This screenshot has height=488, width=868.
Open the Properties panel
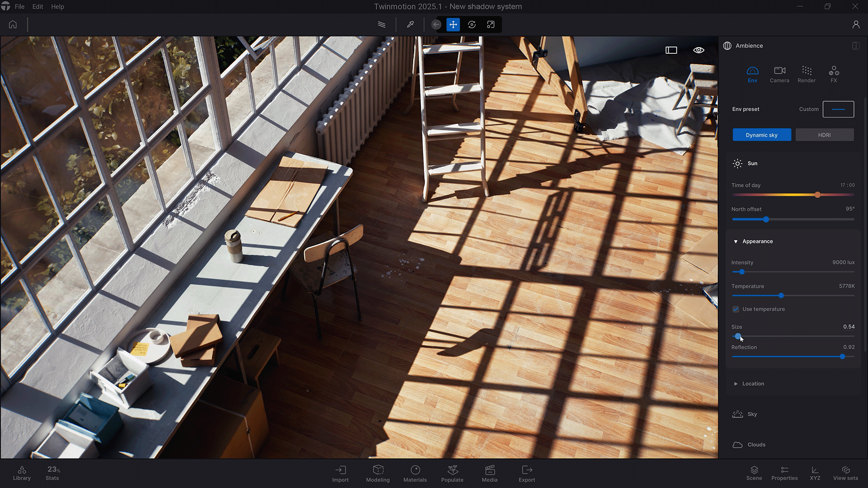tap(784, 473)
